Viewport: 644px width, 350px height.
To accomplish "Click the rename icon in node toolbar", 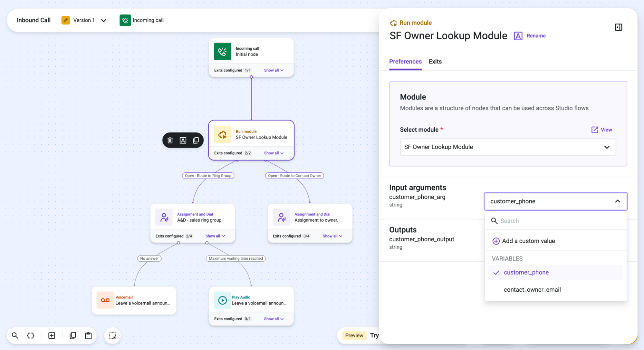I will tap(183, 140).
